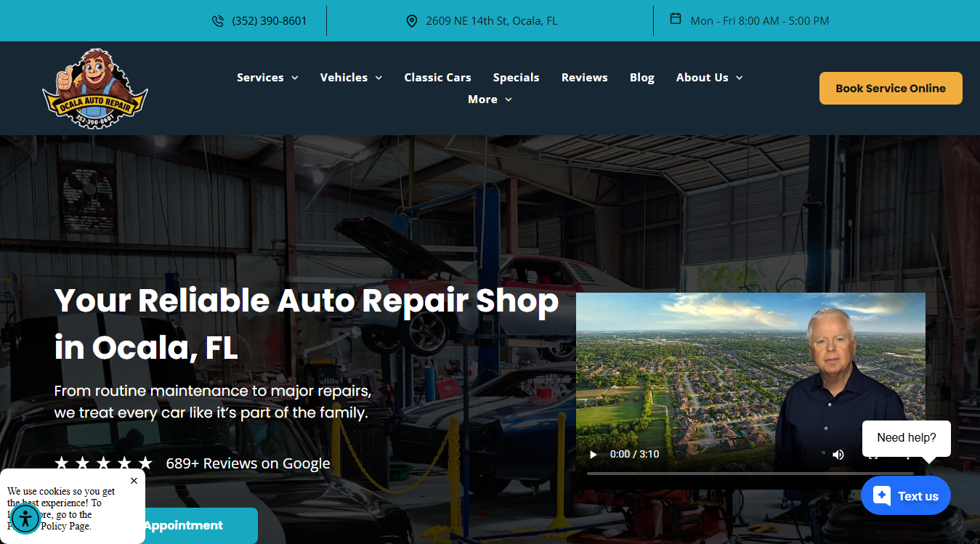Click the calendar hours icon
980x544 pixels.
tap(676, 19)
